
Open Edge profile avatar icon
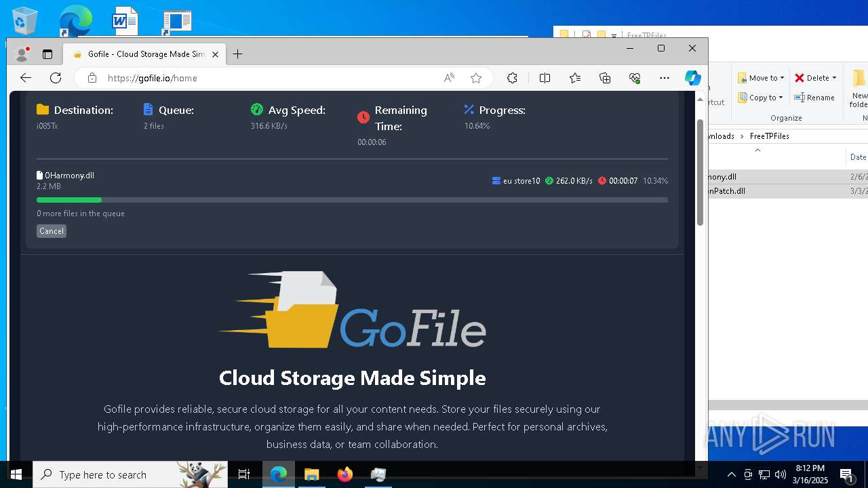(22, 54)
